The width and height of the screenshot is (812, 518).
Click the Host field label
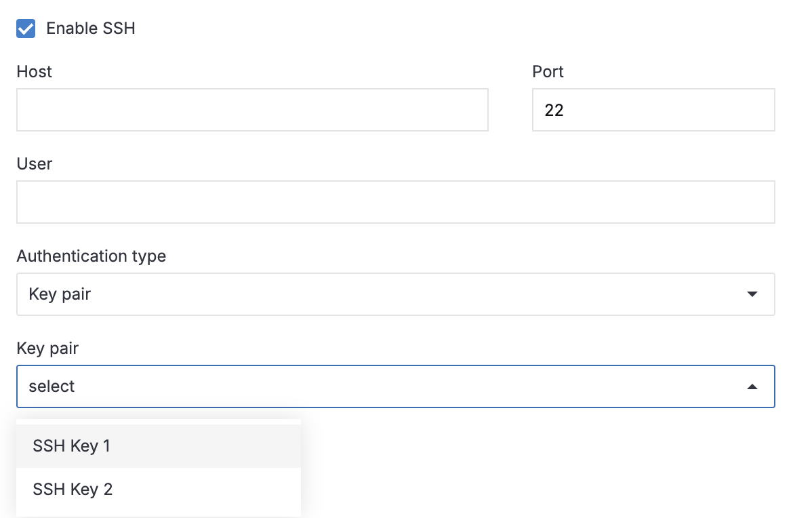34,72
